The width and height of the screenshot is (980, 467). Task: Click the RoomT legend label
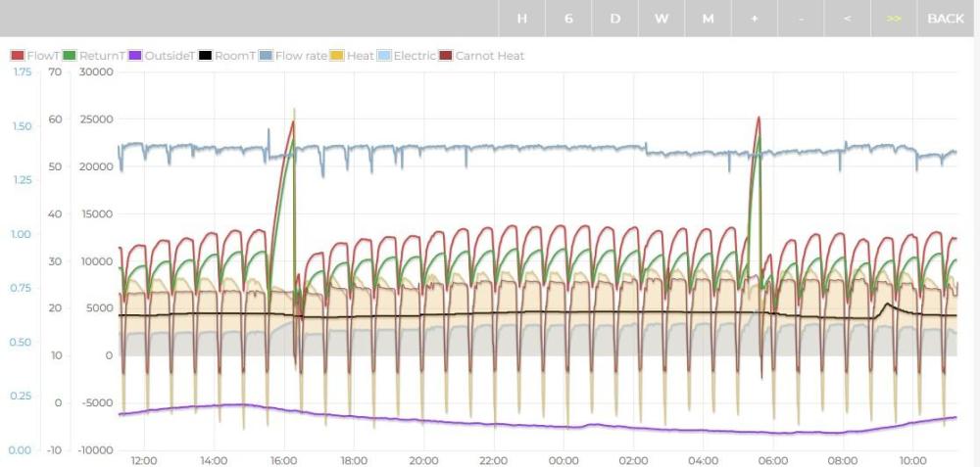click(x=235, y=56)
